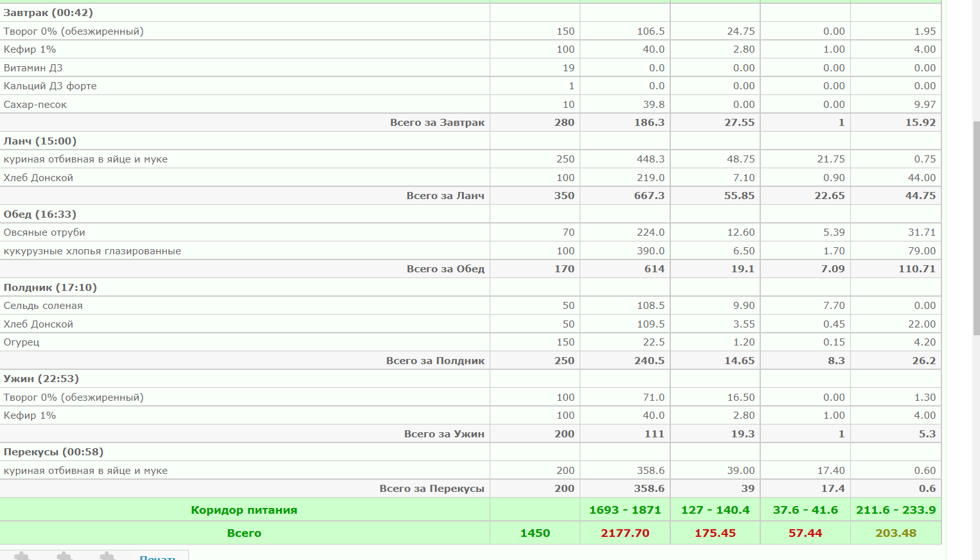Select the 'Витамин Д3' row name
This screenshot has height=560, width=980.
[x=33, y=67]
